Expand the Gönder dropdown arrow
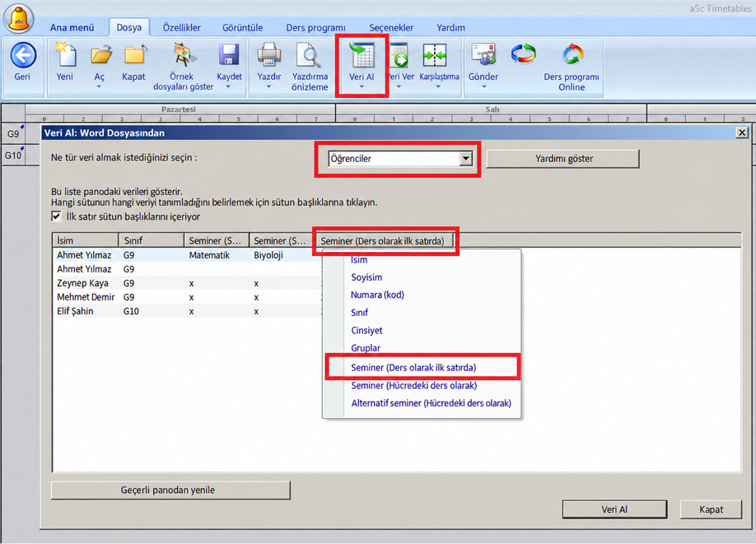The height and width of the screenshot is (544, 756). tap(483, 87)
